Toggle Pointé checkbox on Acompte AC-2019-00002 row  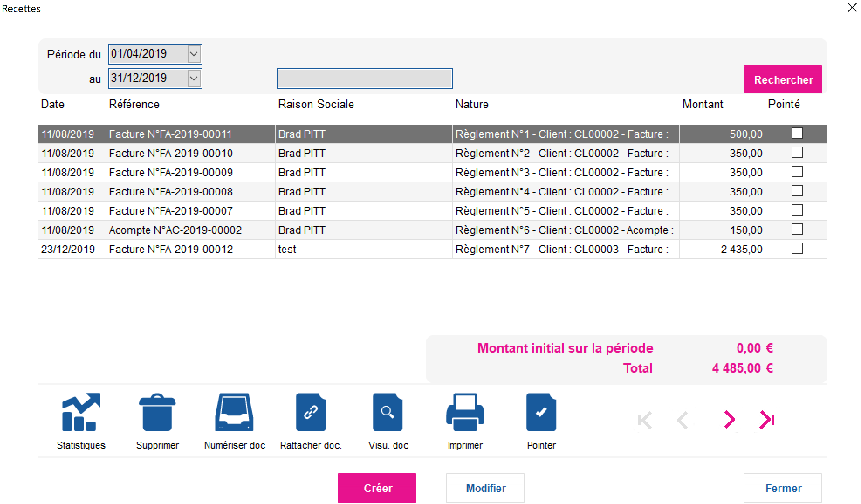[797, 230]
